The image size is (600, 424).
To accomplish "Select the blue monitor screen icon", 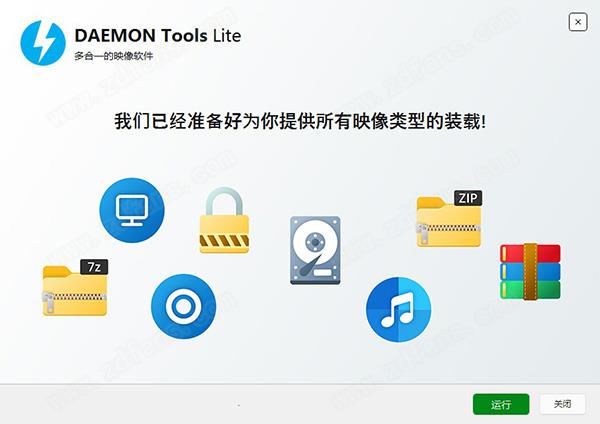I will [x=132, y=210].
